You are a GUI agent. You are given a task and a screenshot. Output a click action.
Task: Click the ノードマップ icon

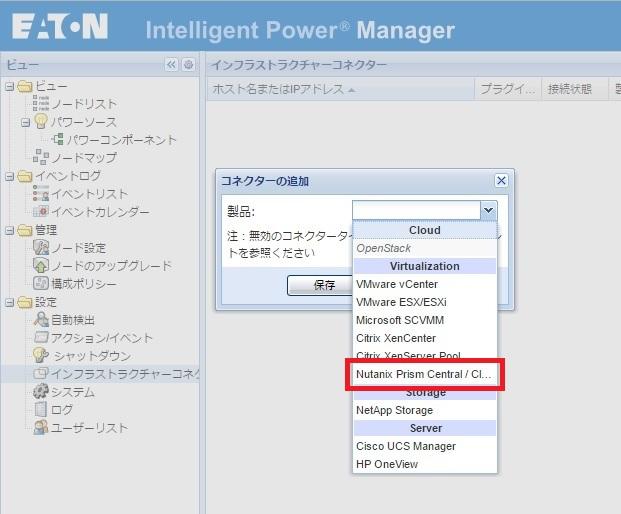(x=41, y=157)
